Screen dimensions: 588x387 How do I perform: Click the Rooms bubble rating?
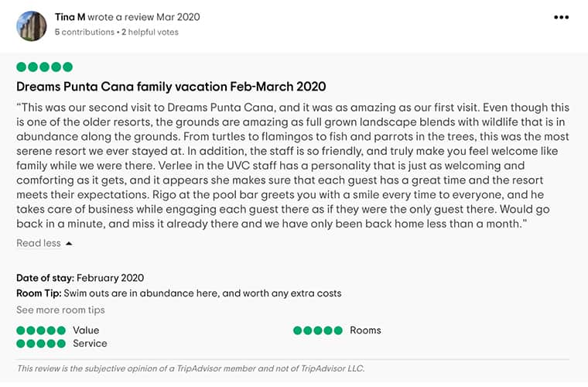pos(317,330)
